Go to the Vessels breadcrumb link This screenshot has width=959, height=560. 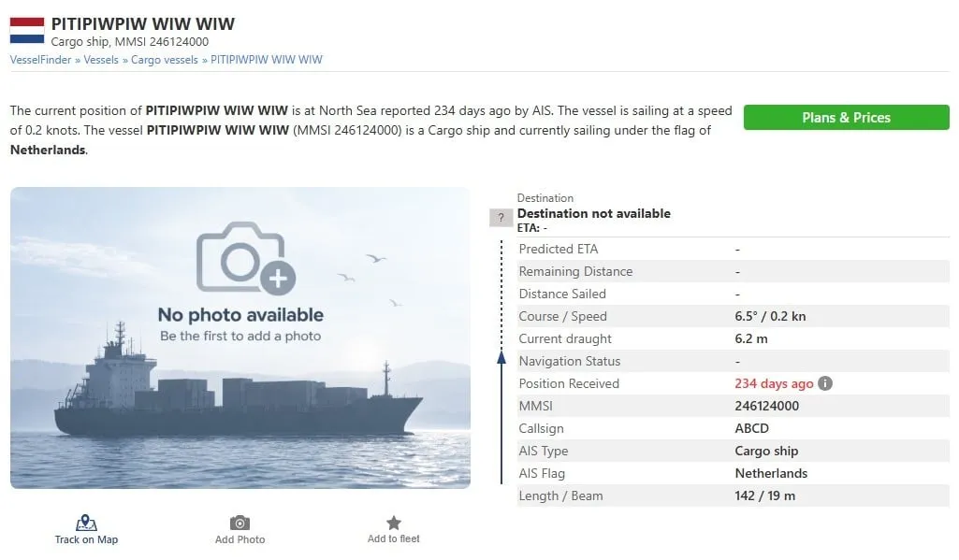point(101,60)
